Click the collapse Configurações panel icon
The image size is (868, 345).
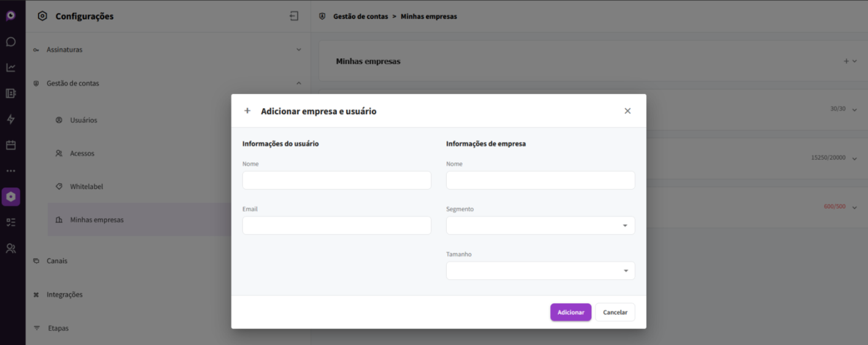pyautogui.click(x=294, y=17)
